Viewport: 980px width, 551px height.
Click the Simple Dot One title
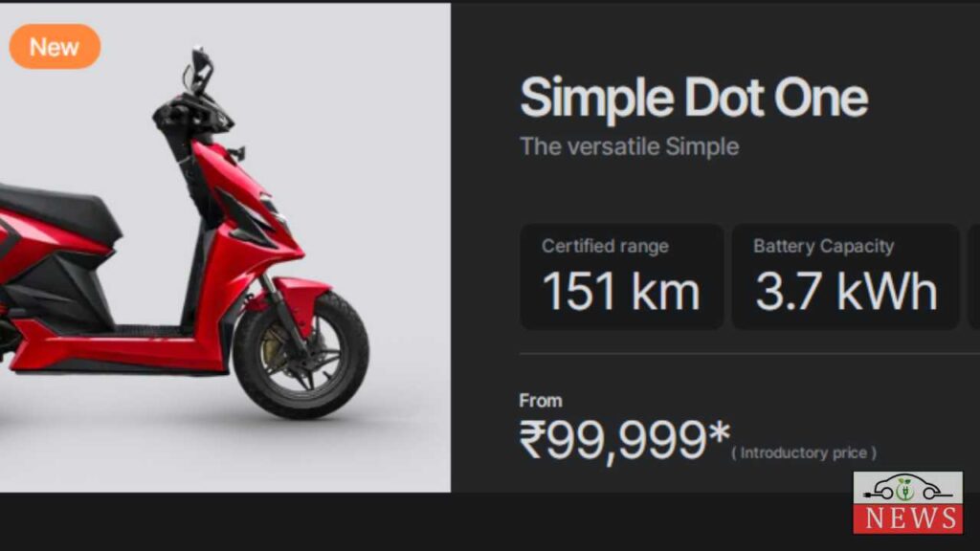click(x=694, y=99)
